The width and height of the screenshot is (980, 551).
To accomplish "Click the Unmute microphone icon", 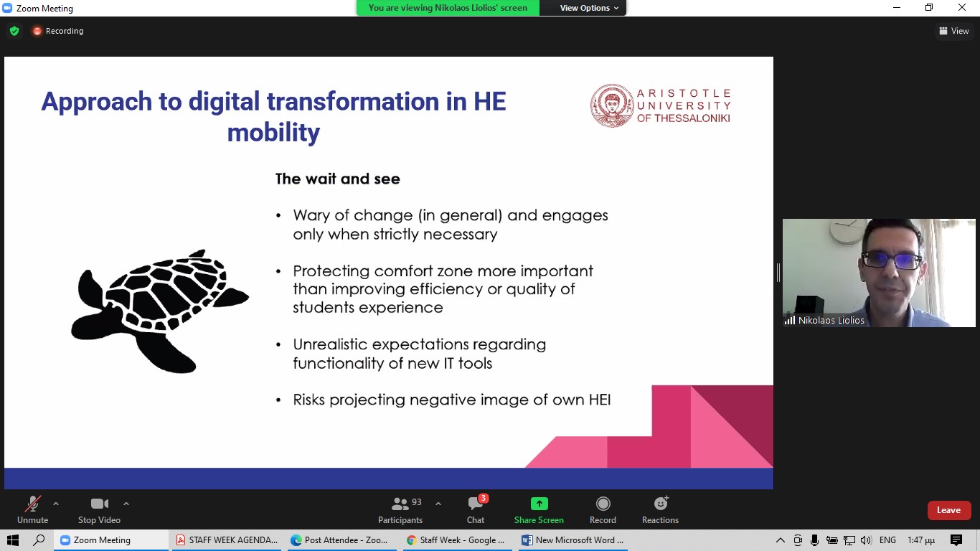I will tap(32, 504).
